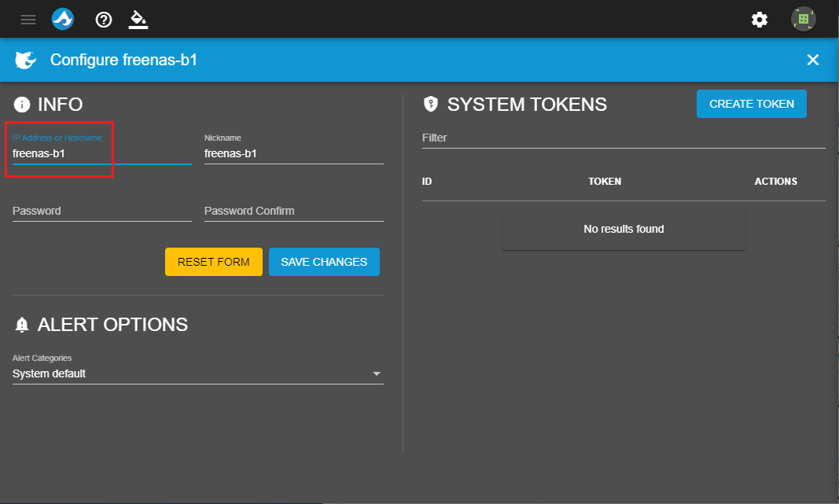
Task: Click the 'ALERT OPTIONS' heading
Action: coord(113,324)
